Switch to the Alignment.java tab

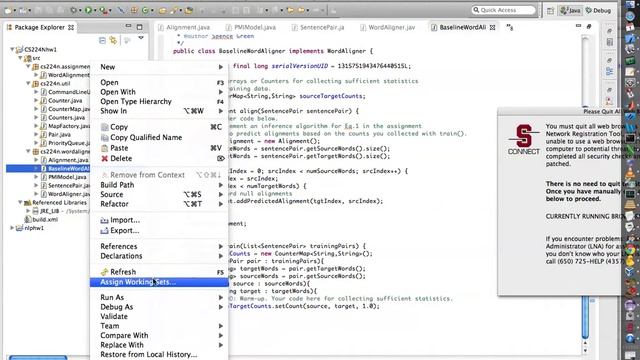coord(184,27)
